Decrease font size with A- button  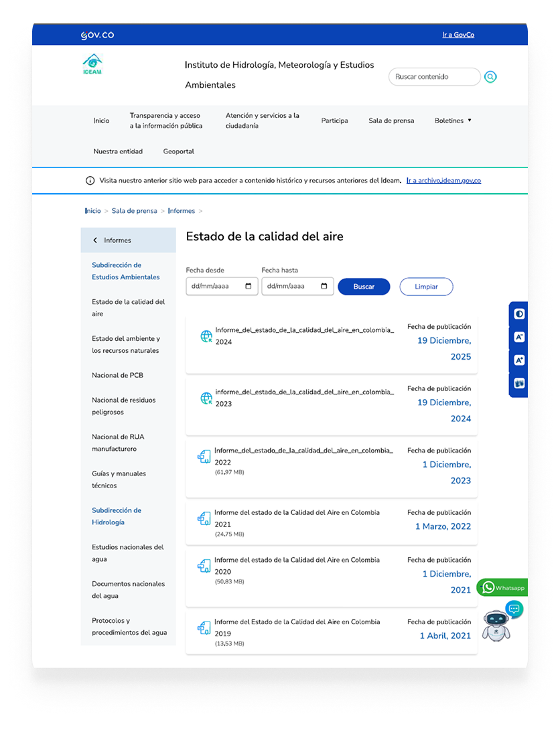[519, 337]
